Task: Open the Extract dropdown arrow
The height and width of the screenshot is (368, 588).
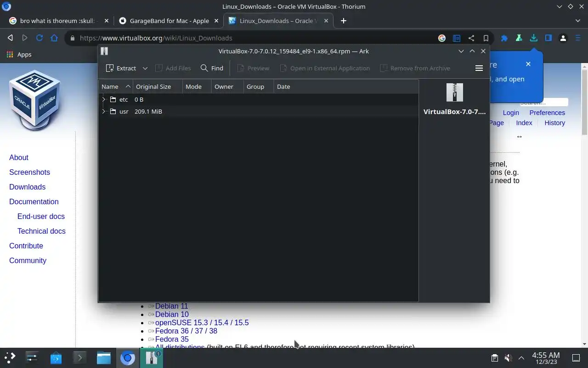Action: click(x=145, y=68)
